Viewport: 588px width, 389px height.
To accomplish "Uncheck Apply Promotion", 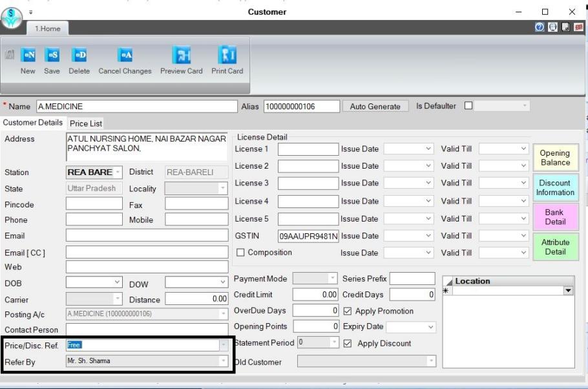I will pyautogui.click(x=348, y=311).
